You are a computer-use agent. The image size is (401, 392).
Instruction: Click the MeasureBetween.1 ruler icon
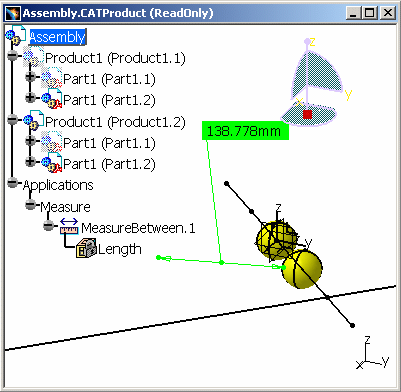point(69,227)
